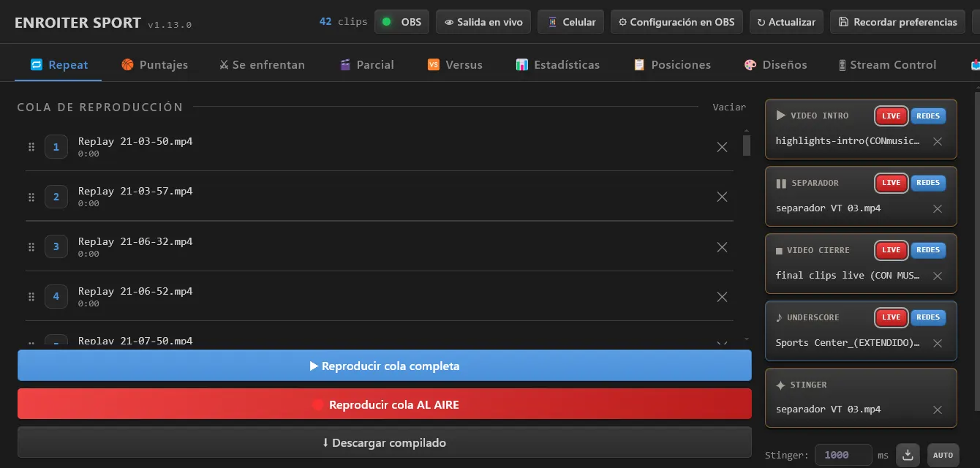Image resolution: width=980 pixels, height=468 pixels.
Task: Toggle REDES for Video Cierre
Action: click(x=928, y=250)
